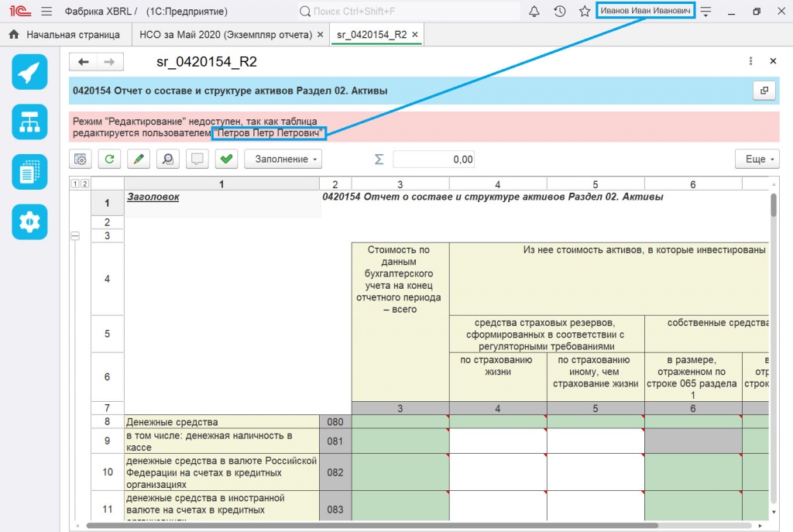Open the main hamburger menu

46,11
